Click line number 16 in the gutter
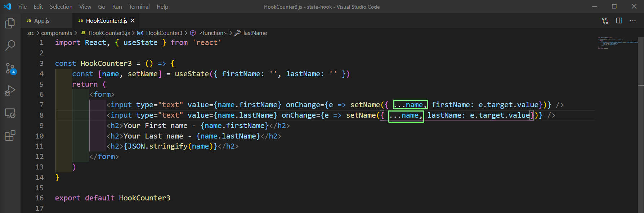This screenshot has width=644, height=213. (39, 198)
